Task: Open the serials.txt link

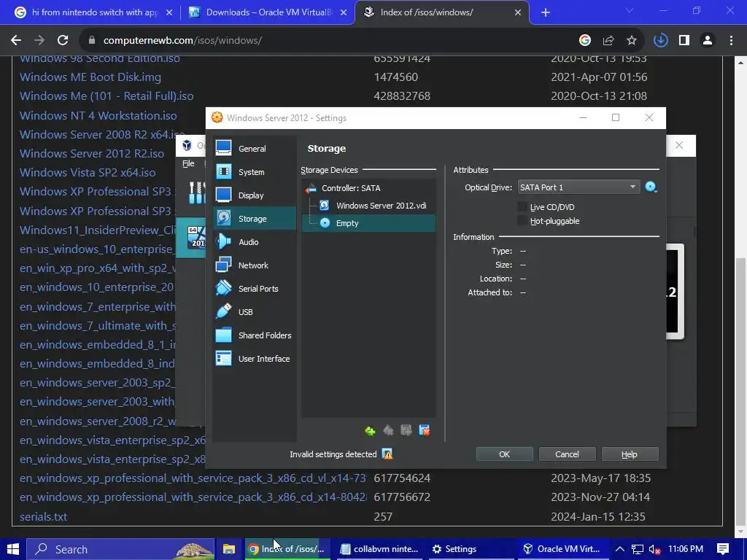Action: tap(43, 517)
